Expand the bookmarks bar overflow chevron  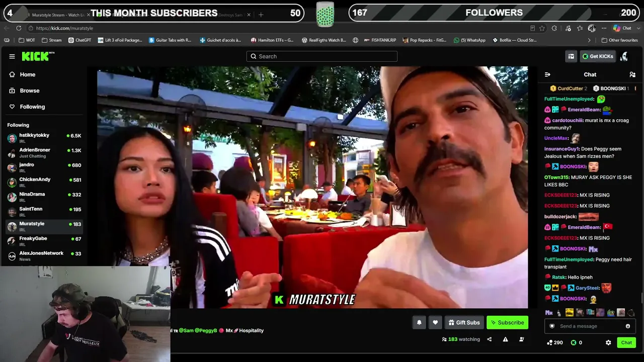click(589, 40)
